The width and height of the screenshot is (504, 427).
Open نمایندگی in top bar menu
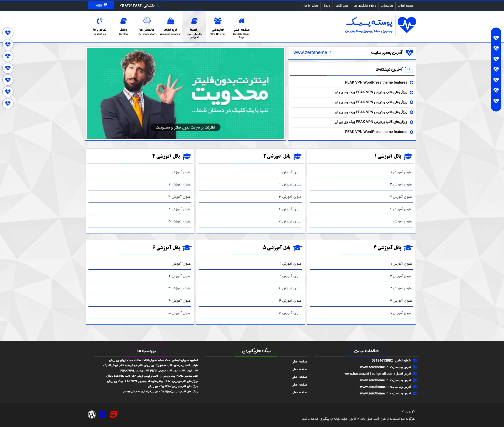(387, 6)
